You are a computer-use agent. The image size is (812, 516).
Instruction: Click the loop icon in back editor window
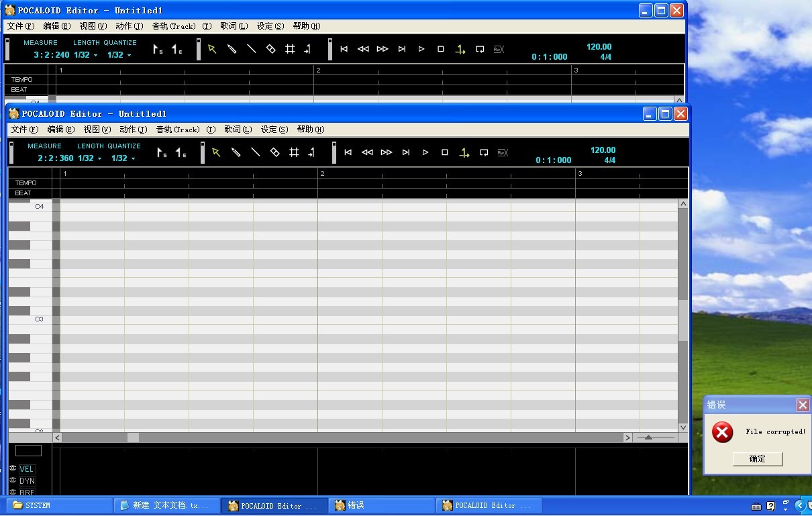pos(480,49)
